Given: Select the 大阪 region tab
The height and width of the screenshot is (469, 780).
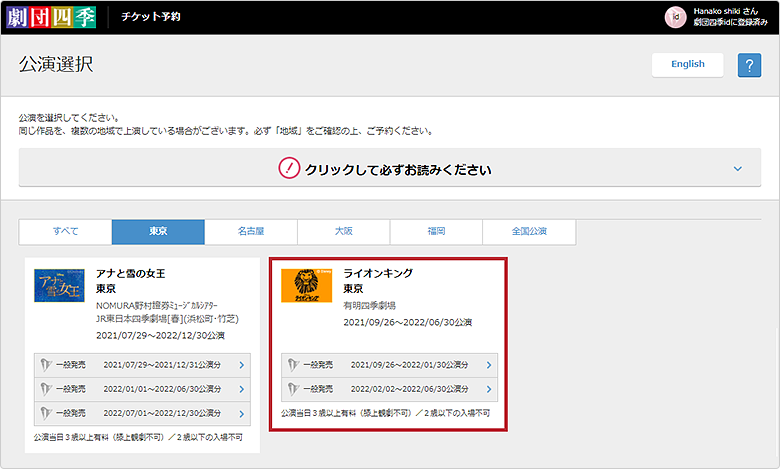Looking at the screenshot, I should click(344, 231).
